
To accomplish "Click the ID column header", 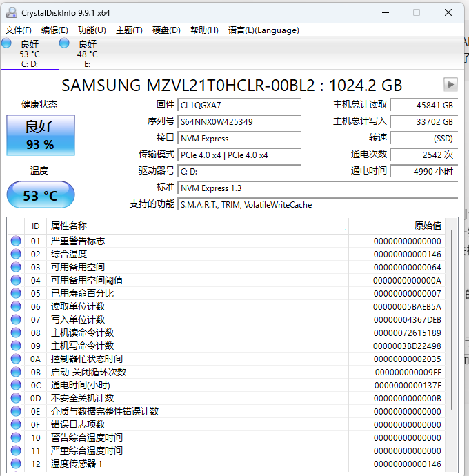I will (x=35, y=226).
